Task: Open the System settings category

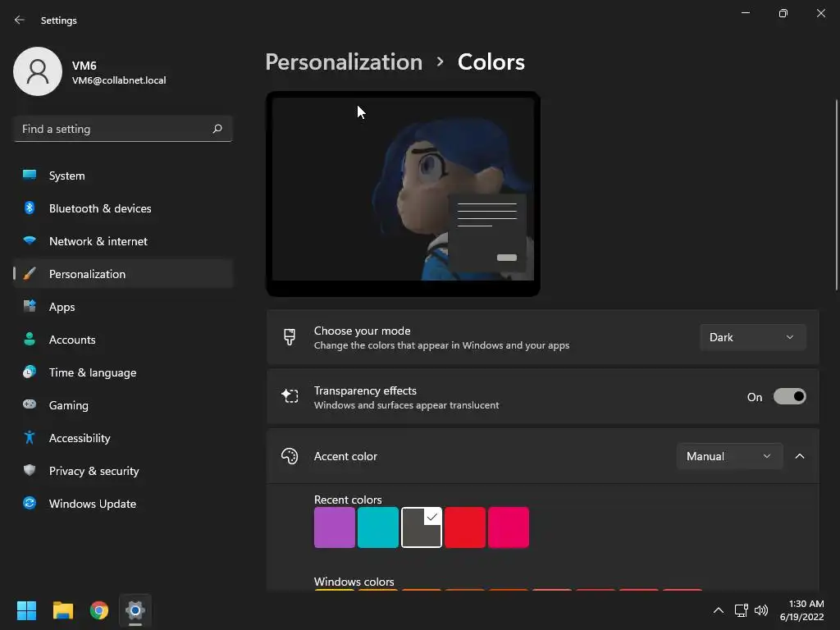Action: [x=123, y=176]
